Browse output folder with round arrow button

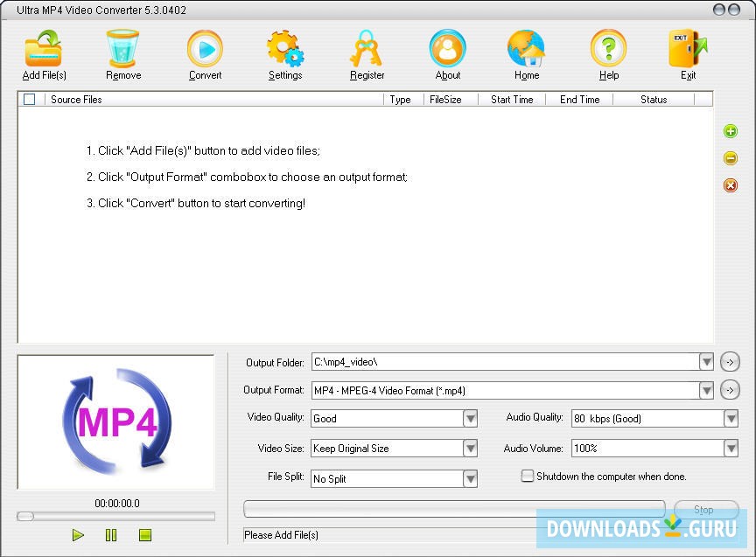coord(730,362)
